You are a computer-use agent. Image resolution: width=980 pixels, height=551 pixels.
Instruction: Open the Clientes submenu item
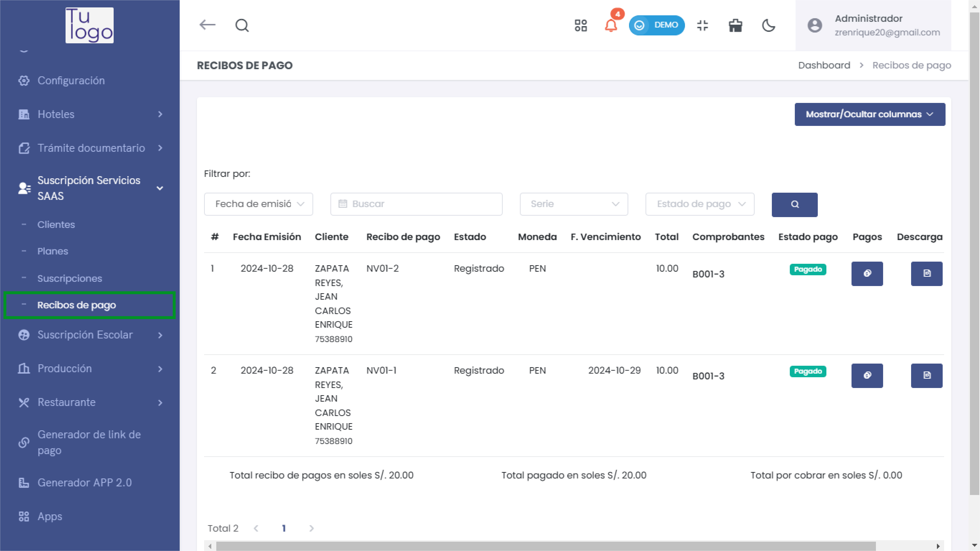pos(56,225)
